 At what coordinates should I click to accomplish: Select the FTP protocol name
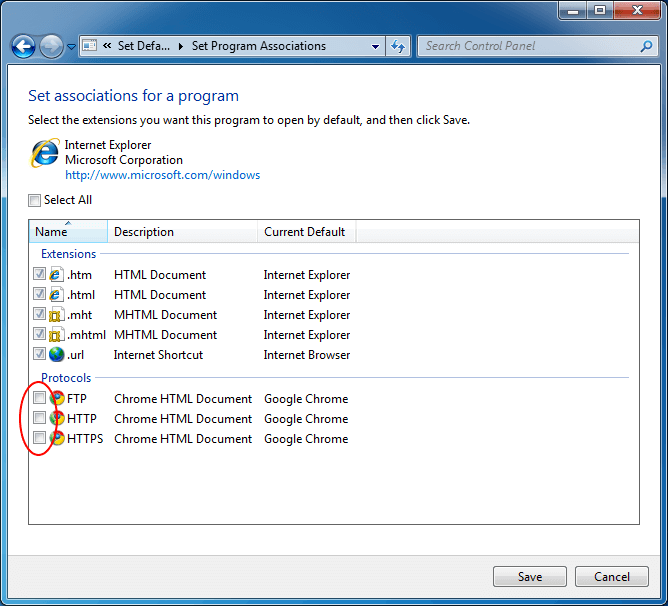tap(77, 399)
